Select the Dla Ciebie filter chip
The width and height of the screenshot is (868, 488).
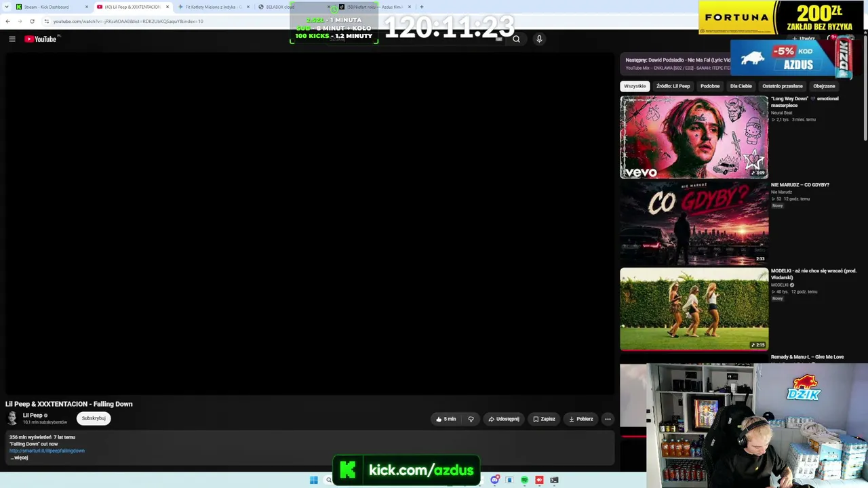coord(741,86)
